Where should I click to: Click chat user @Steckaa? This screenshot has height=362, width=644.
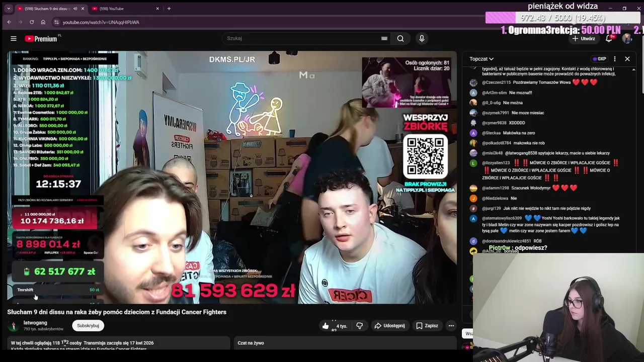tap(491, 133)
